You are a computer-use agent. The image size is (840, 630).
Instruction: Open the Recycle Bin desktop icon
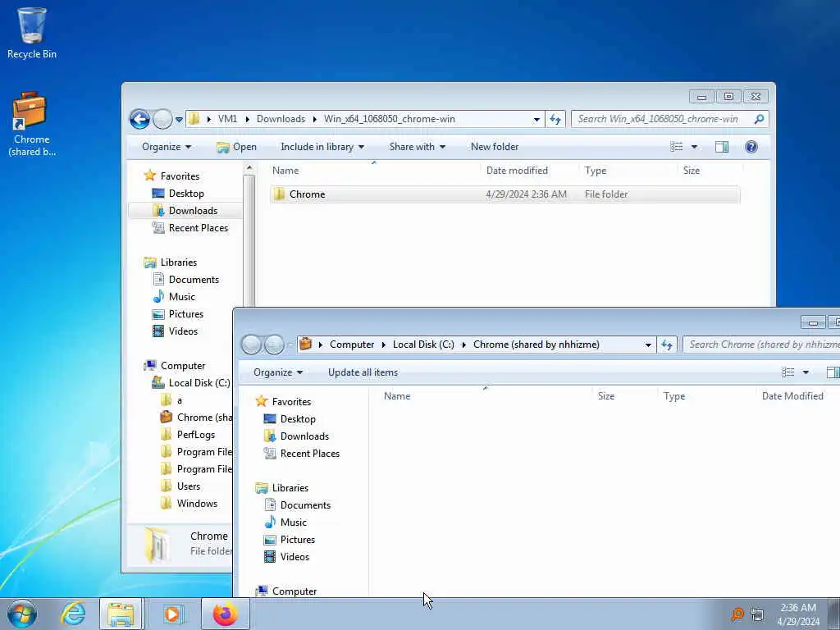point(32,33)
